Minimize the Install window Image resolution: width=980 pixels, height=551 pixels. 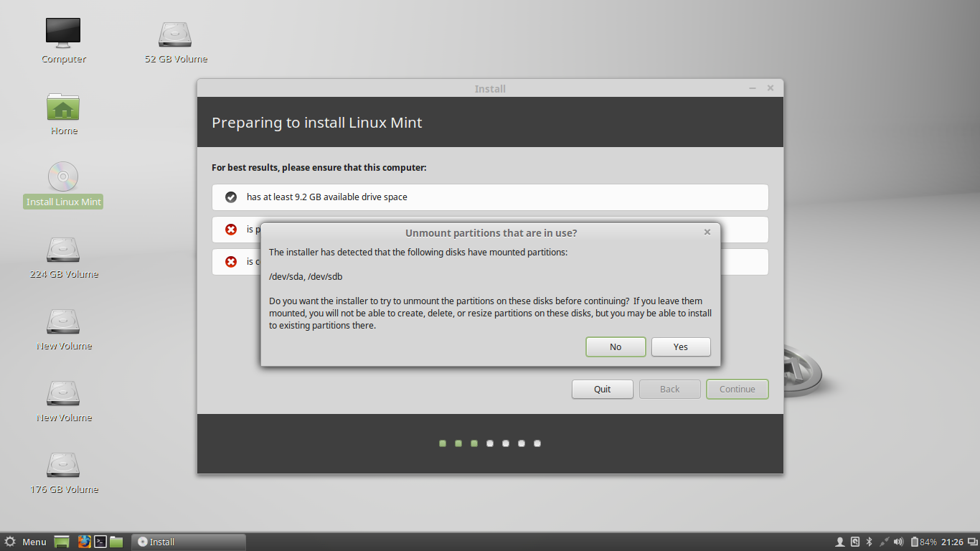click(753, 88)
